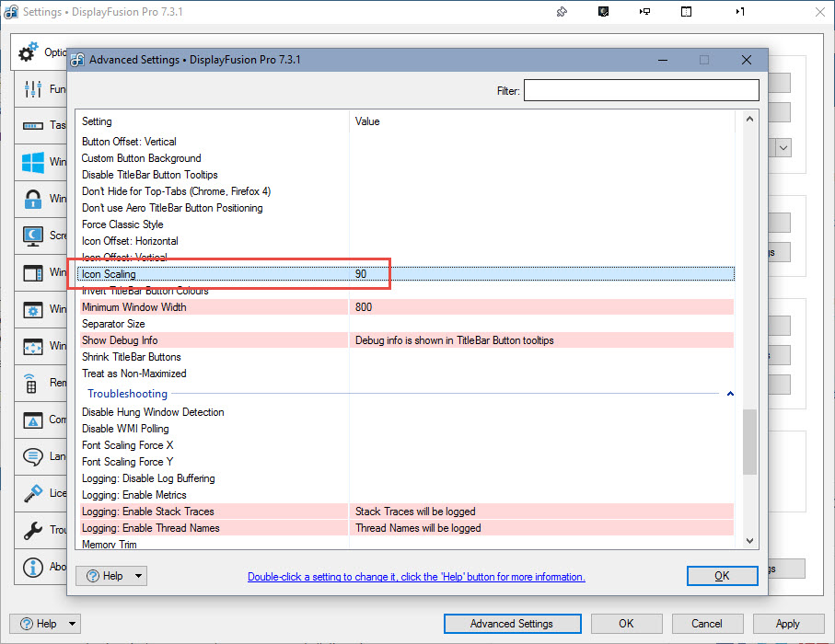Viewport: 835px width, 644px height.
Task: Click DisplayFusion logo in Settings window titlebar
Action: point(11,12)
